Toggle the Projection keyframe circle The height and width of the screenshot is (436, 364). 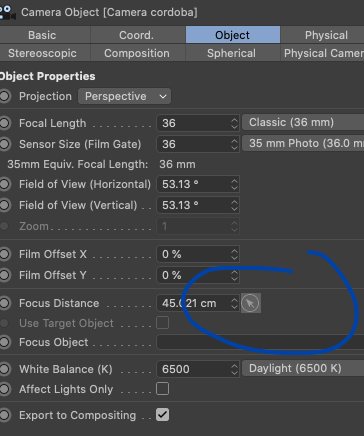pyautogui.click(x=5, y=96)
